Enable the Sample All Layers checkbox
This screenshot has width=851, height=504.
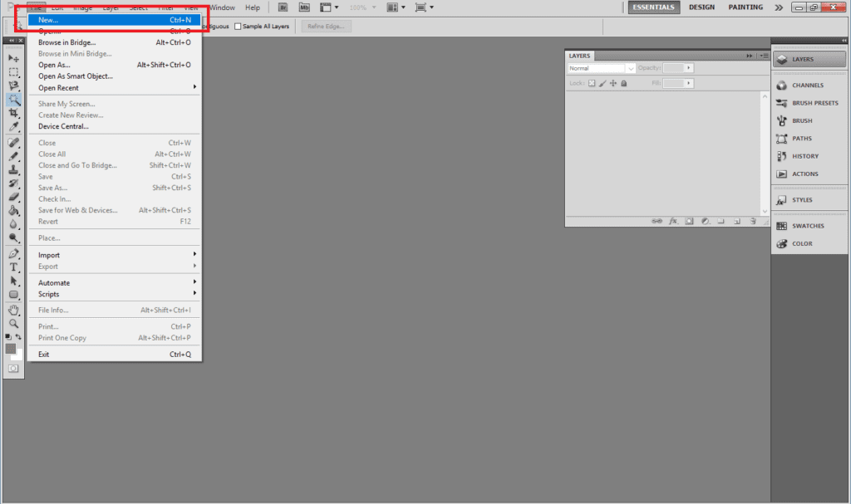(x=238, y=27)
